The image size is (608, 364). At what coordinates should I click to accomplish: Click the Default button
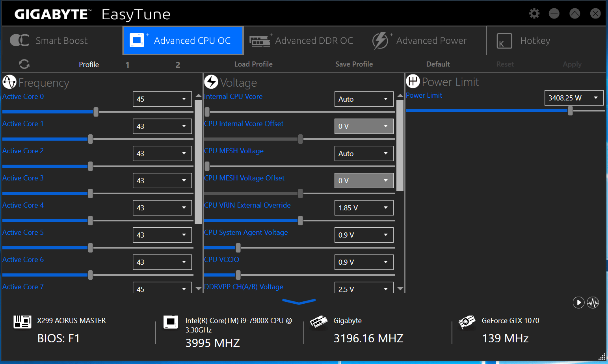click(x=438, y=64)
